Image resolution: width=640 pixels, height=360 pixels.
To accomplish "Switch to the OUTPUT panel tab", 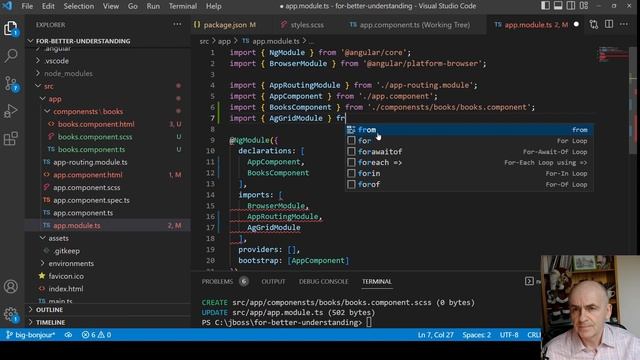I will click(273, 281).
